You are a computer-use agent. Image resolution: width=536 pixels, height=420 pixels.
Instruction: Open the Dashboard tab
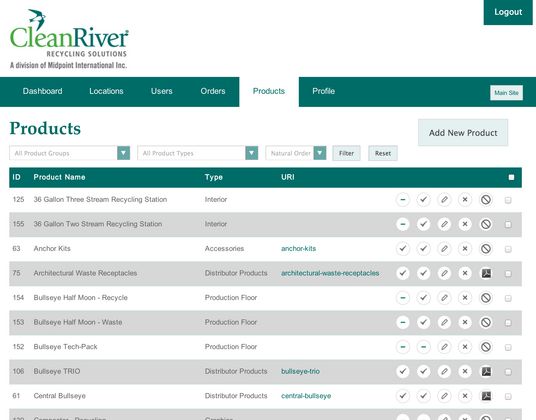pos(42,91)
